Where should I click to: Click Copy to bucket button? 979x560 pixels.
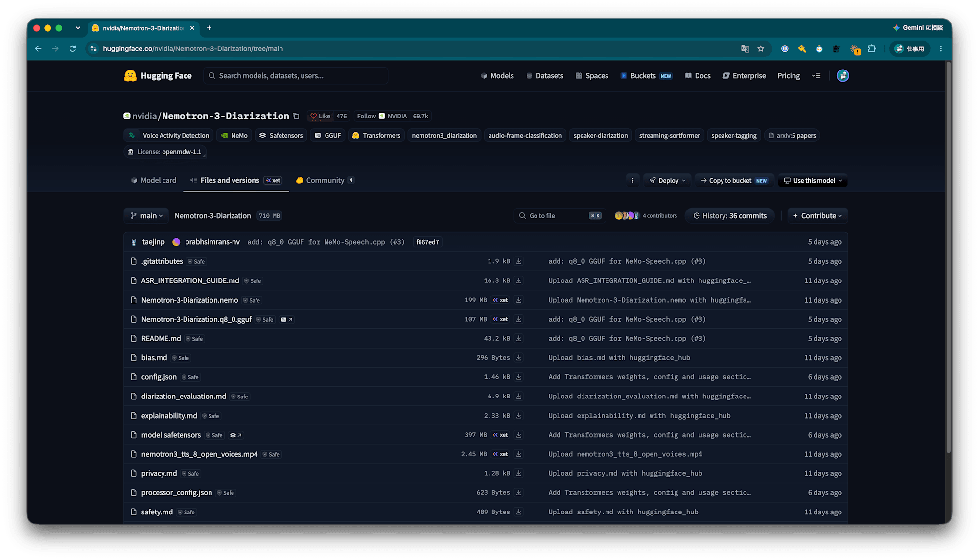click(x=734, y=181)
